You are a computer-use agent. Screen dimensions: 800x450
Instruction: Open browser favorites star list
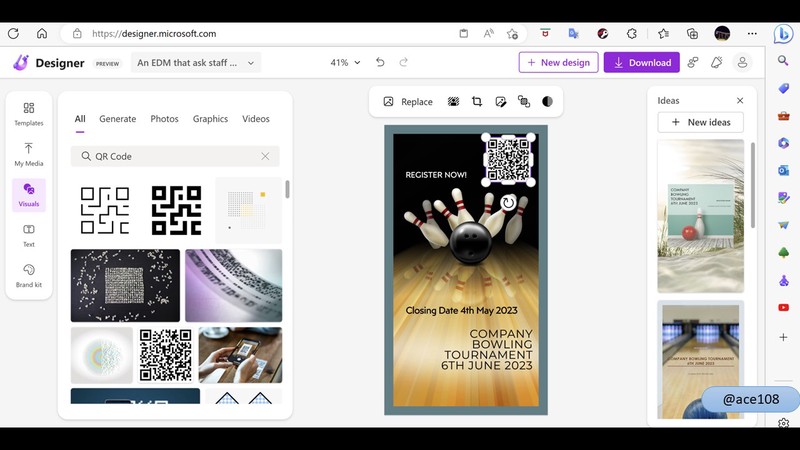663,34
